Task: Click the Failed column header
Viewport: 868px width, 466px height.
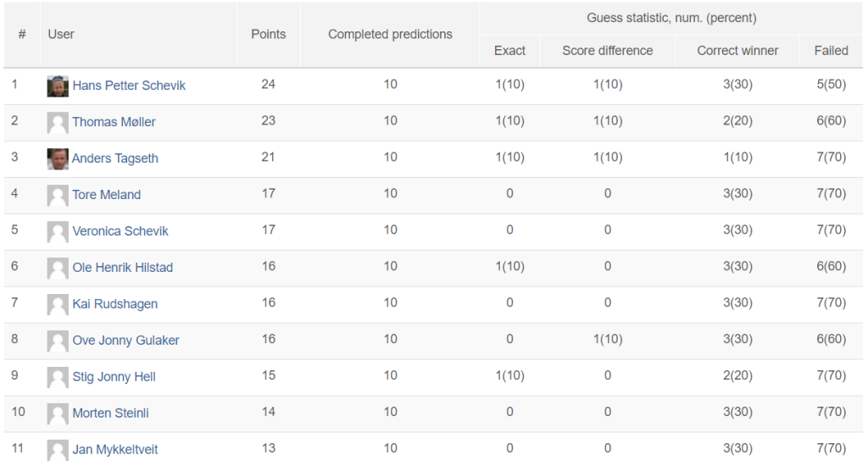Action: 831,51
